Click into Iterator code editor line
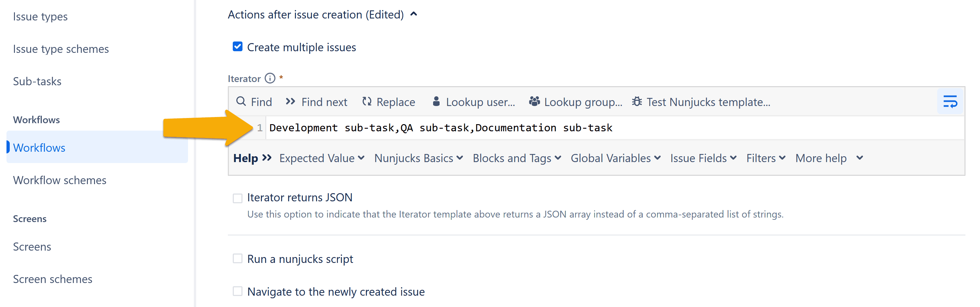 [x=615, y=127]
